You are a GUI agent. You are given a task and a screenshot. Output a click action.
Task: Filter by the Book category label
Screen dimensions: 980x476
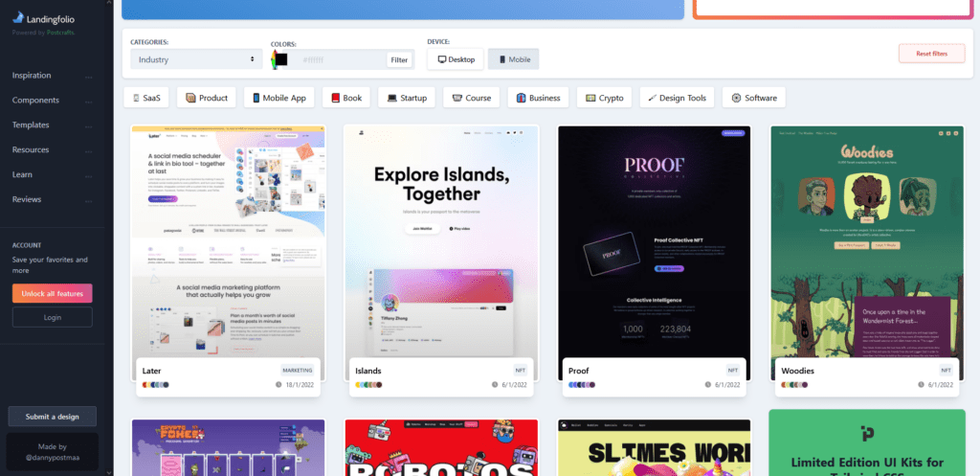tap(352, 99)
